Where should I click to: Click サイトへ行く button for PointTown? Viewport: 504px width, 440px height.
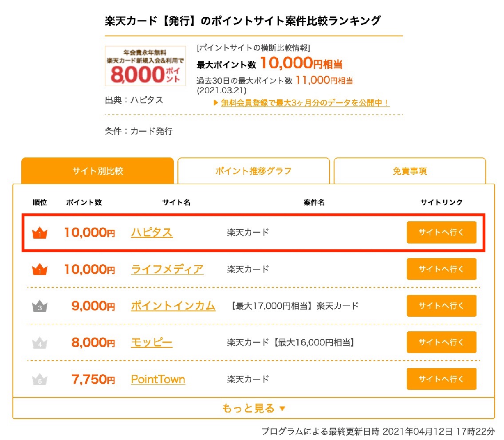coord(441,379)
